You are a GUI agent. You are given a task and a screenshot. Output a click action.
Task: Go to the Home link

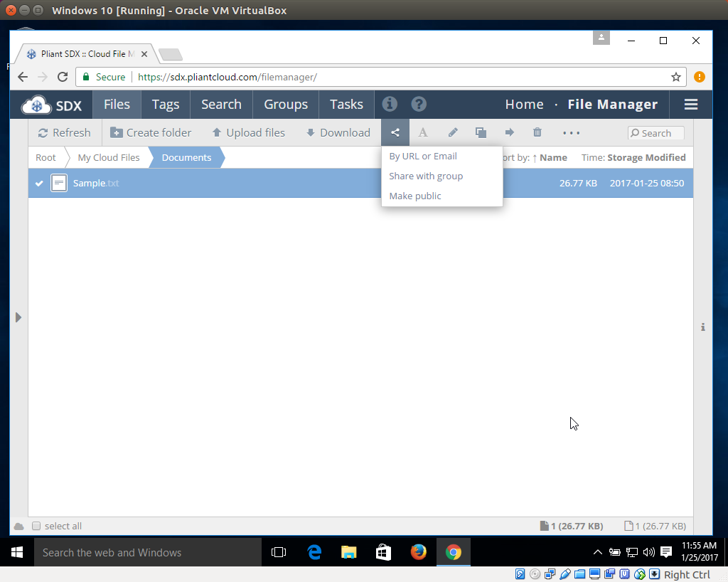tap(524, 104)
